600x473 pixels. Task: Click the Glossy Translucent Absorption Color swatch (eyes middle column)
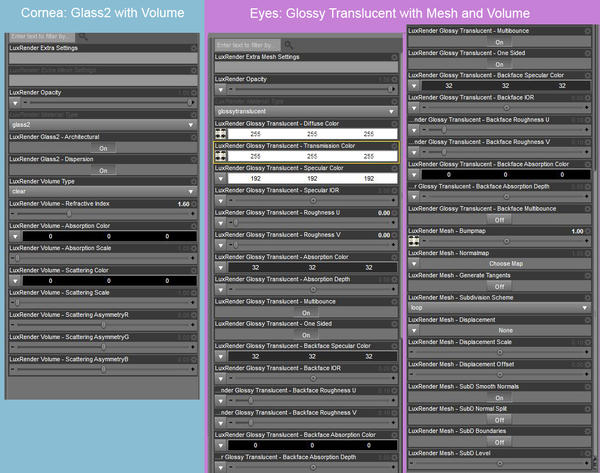pos(313,267)
